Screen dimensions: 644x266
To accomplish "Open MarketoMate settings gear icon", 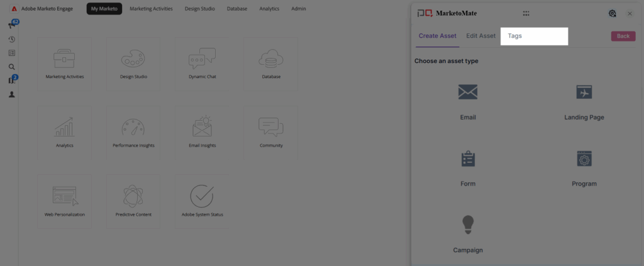I will [613, 13].
